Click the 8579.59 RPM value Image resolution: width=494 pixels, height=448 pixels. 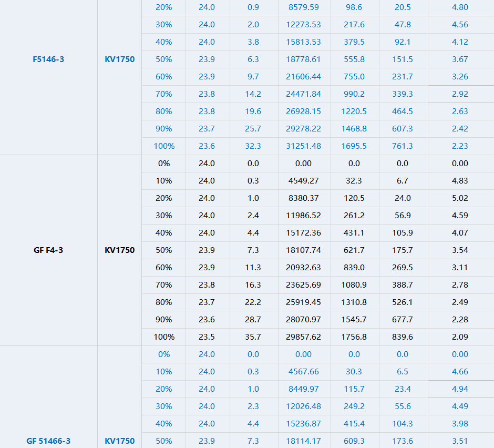point(303,7)
